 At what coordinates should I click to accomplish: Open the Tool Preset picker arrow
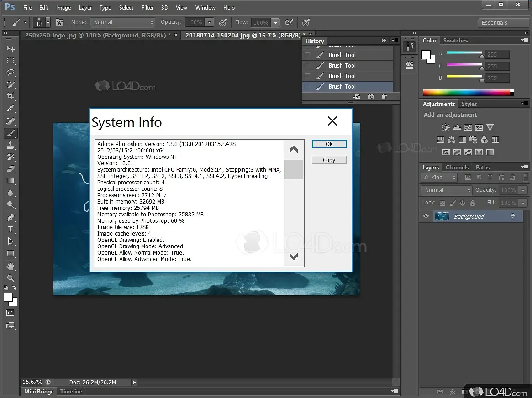pyautogui.click(x=25, y=23)
